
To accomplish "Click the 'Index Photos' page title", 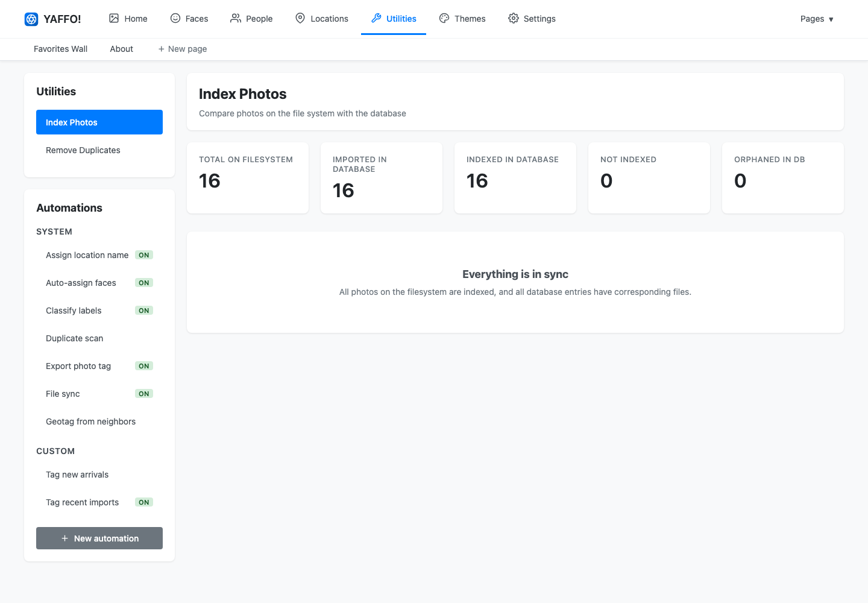I will tap(243, 94).
